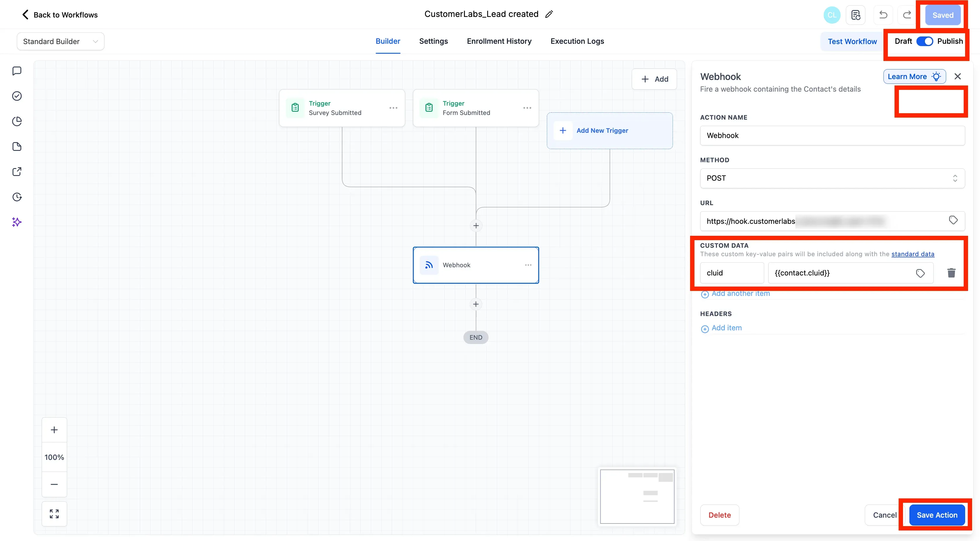Switch to the Builder tab
980x541 pixels.
coord(388,41)
